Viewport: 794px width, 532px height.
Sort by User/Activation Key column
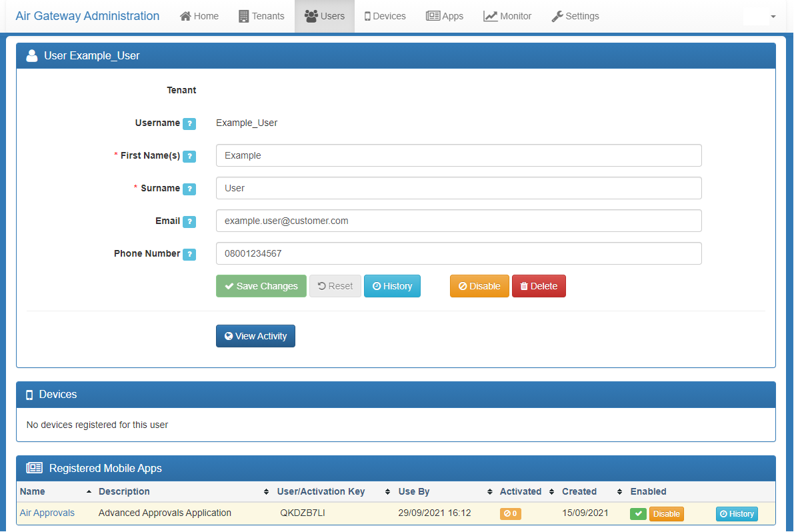(333, 491)
